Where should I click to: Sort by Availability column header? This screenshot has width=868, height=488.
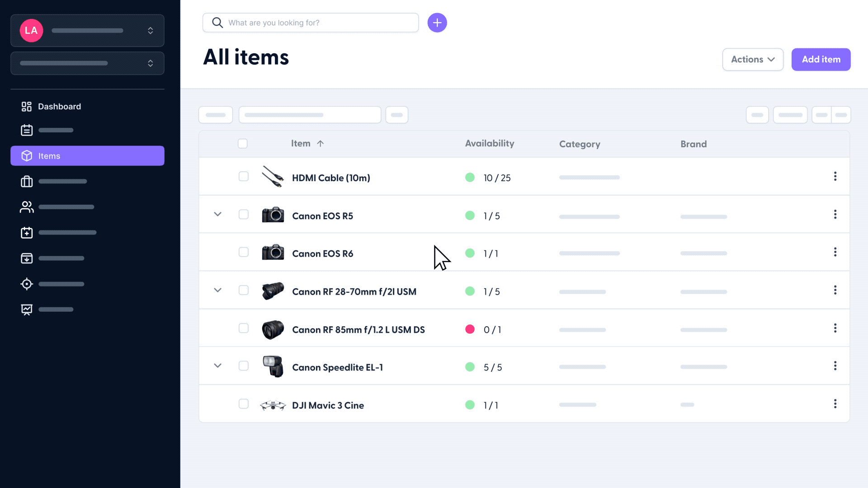click(490, 143)
